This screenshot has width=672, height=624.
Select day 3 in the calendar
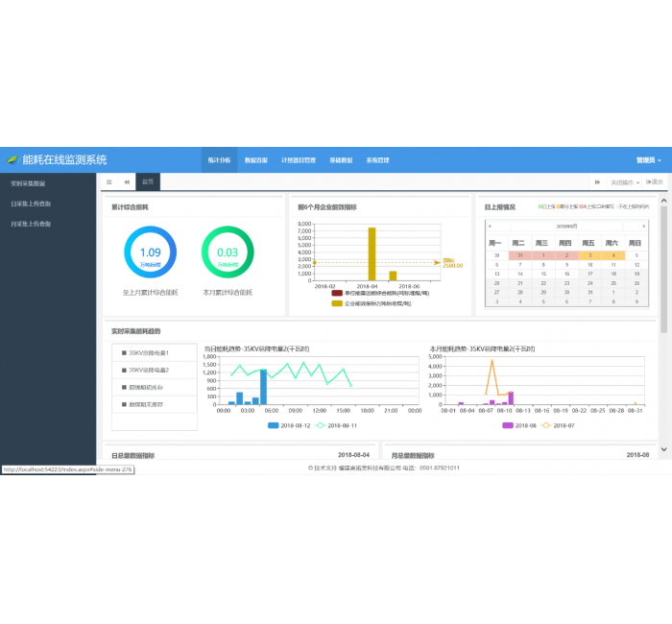pyautogui.click(x=589, y=255)
